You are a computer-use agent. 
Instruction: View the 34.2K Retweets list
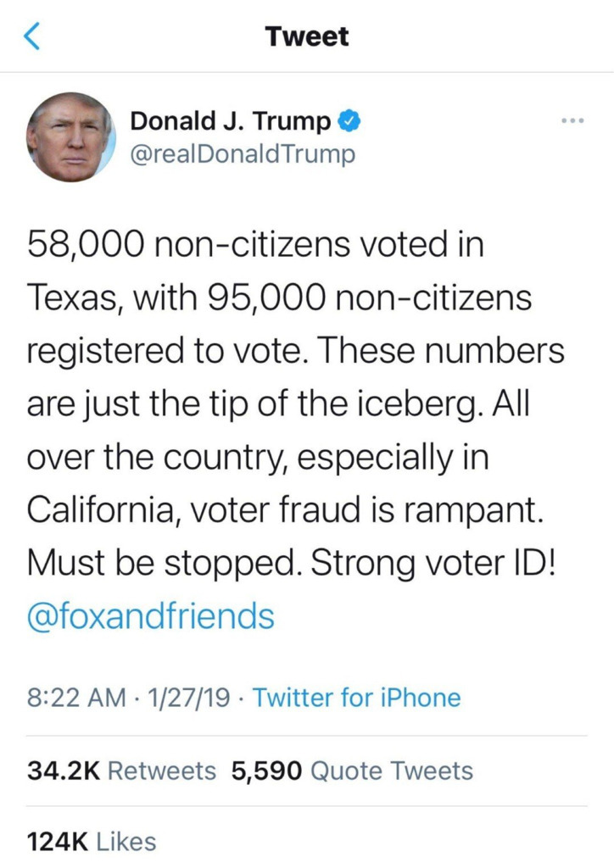point(122,771)
